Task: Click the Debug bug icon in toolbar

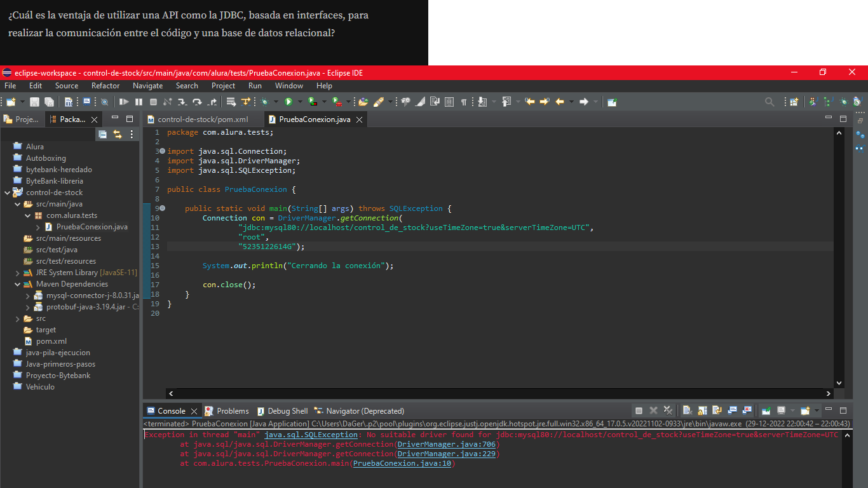Action: (264, 102)
